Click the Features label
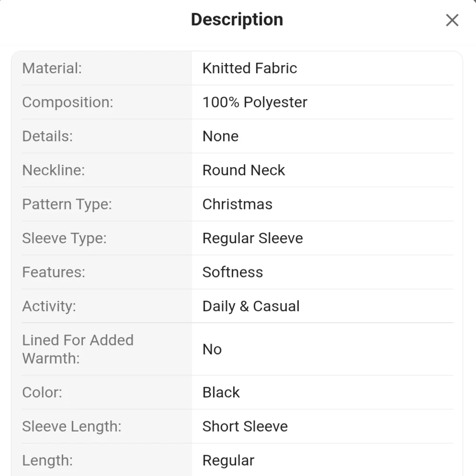 pyautogui.click(x=53, y=272)
